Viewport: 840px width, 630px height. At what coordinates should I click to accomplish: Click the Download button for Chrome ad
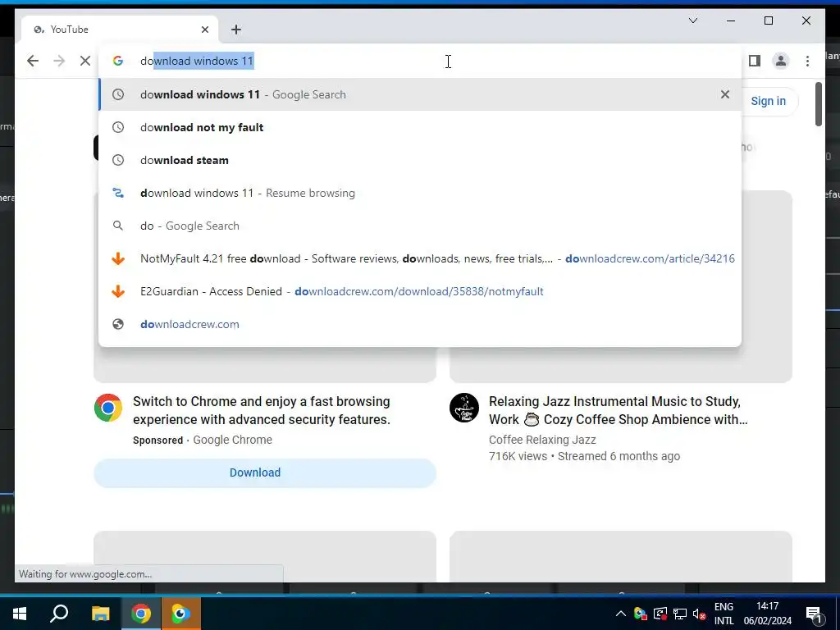pos(265,472)
